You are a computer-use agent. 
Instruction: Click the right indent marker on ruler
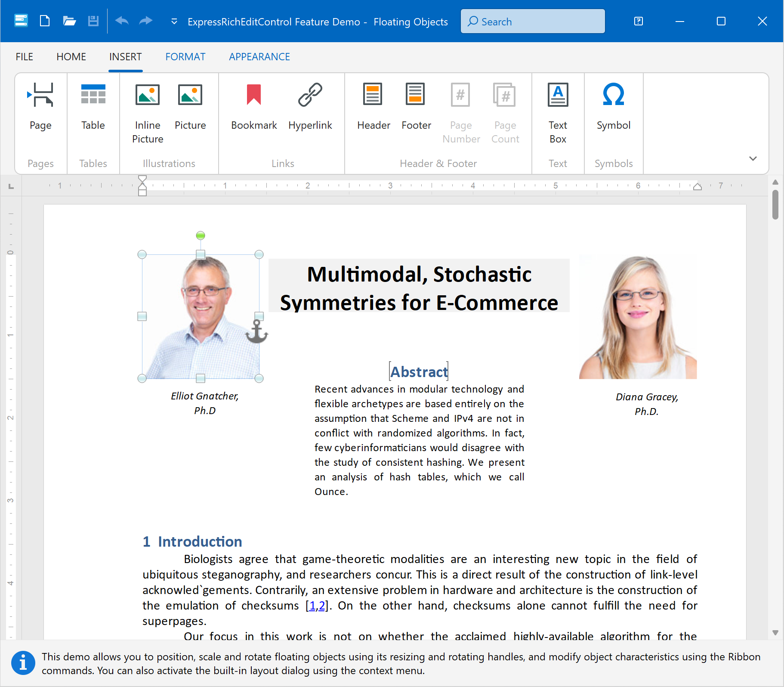coord(698,186)
